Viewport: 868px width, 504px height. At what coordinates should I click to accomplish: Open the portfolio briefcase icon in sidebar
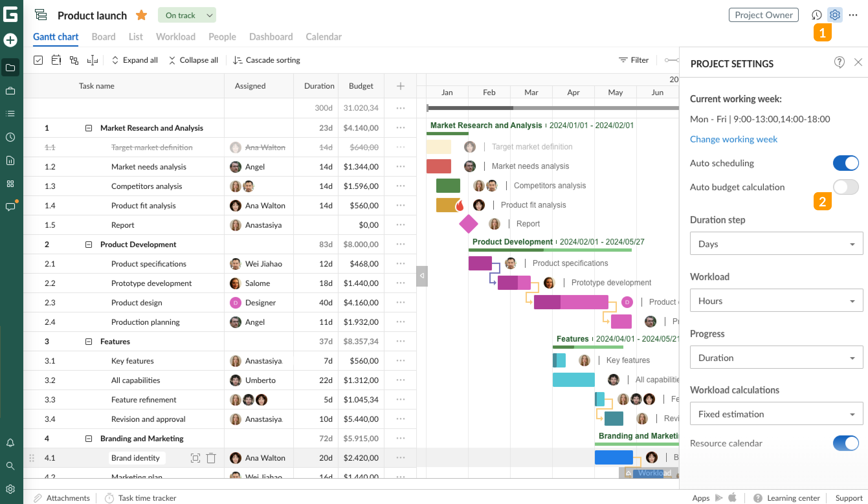10,91
